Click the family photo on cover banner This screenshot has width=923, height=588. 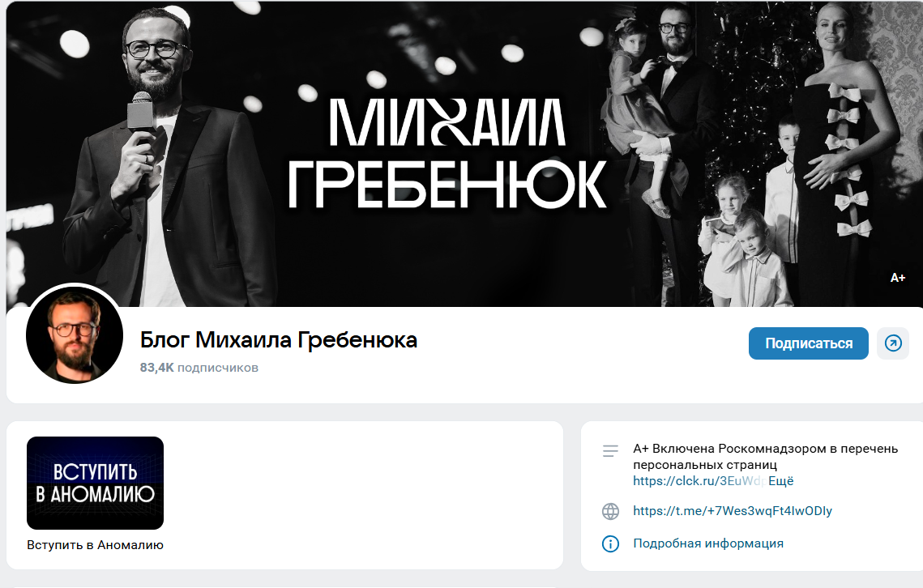click(x=754, y=154)
